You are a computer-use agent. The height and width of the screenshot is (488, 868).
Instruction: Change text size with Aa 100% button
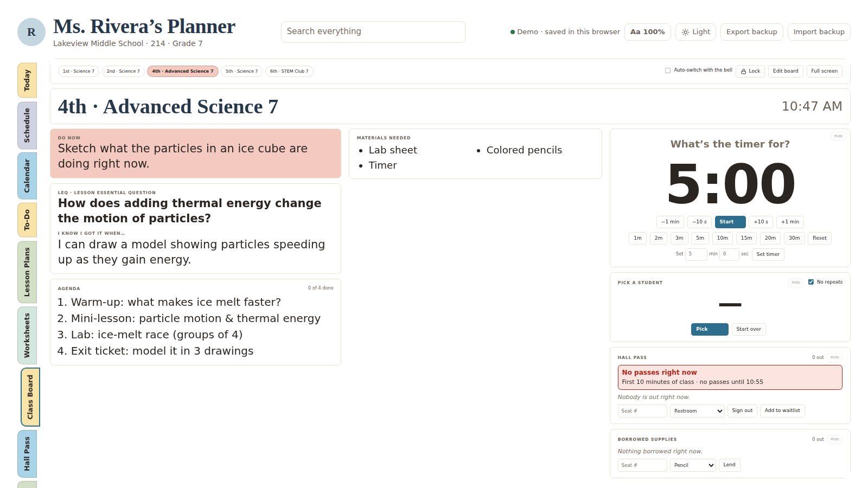point(647,32)
